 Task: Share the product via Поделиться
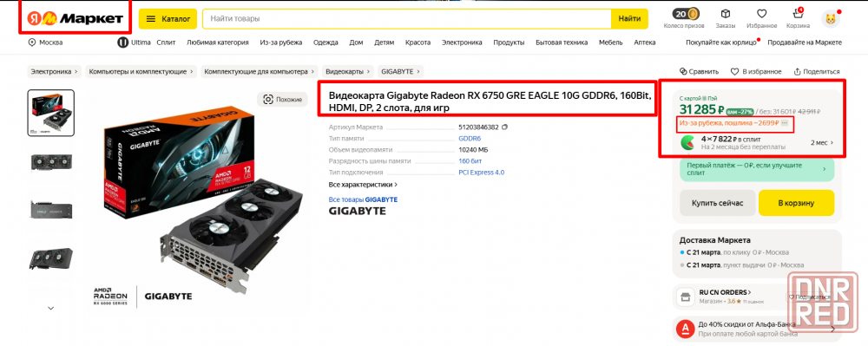817,71
